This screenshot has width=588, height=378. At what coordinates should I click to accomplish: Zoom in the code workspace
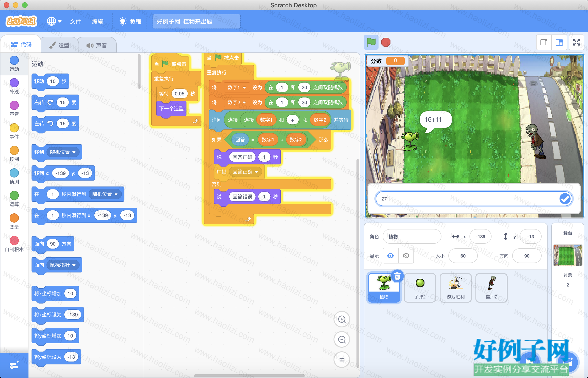(x=342, y=319)
